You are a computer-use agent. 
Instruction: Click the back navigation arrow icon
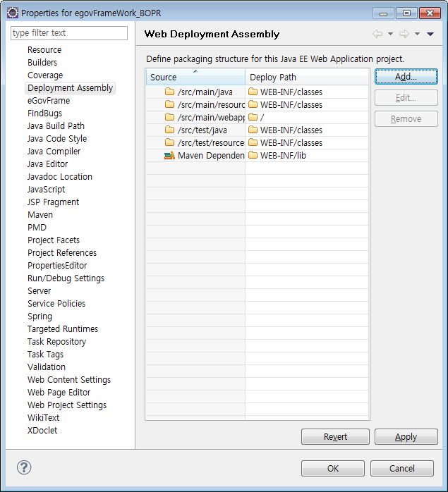[377, 34]
